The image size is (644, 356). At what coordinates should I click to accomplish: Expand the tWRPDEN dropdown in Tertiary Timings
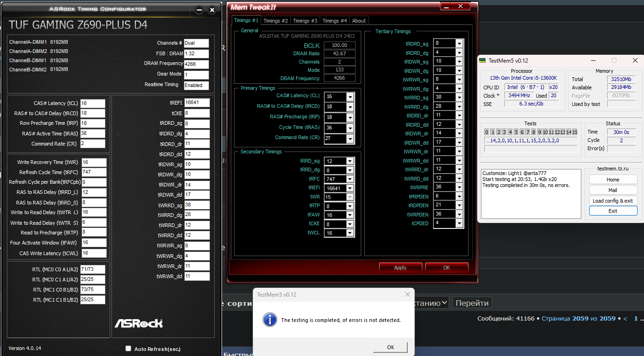coord(459,215)
